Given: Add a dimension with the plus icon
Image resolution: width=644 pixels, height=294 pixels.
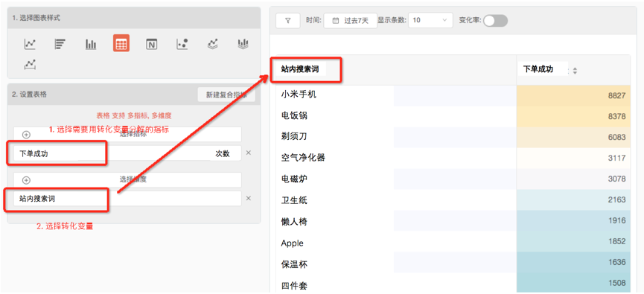Looking at the screenshot, I should [26, 180].
